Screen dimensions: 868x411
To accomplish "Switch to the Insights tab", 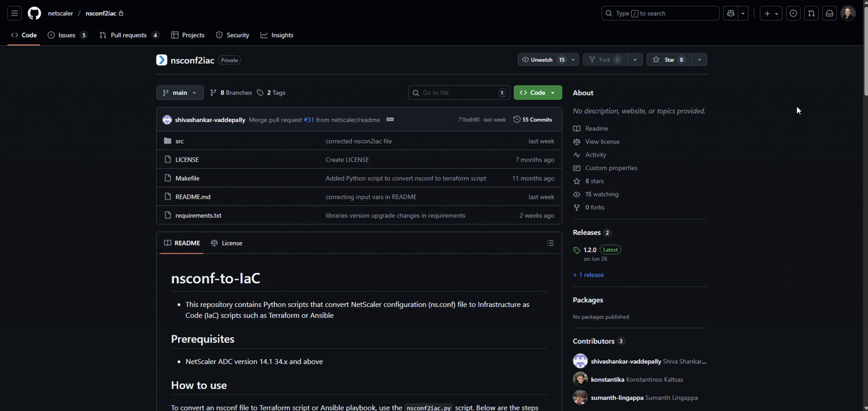I will pyautogui.click(x=277, y=35).
